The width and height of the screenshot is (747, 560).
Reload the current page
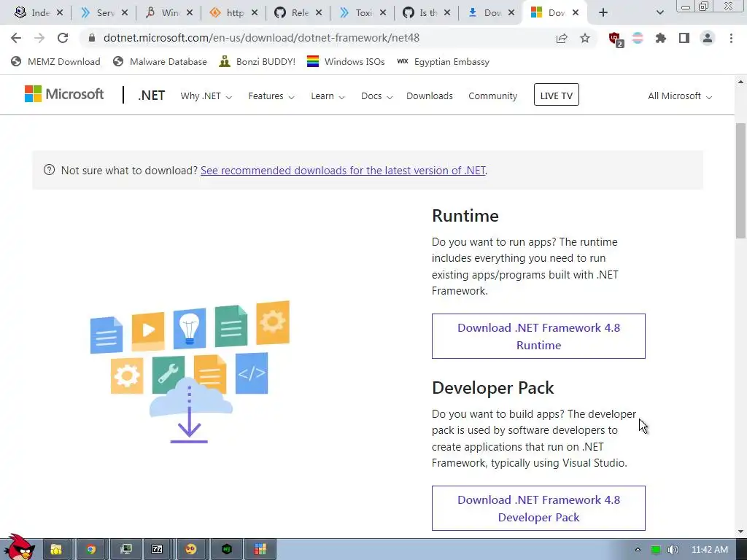(63, 38)
